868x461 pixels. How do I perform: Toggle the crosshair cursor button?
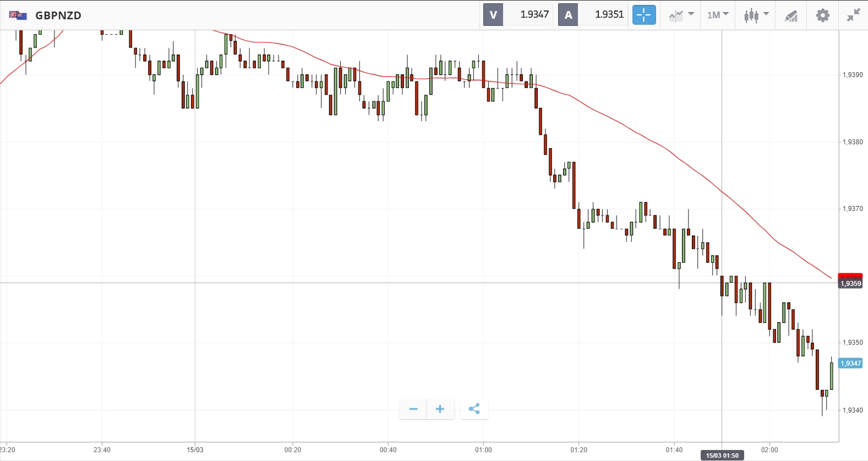644,15
